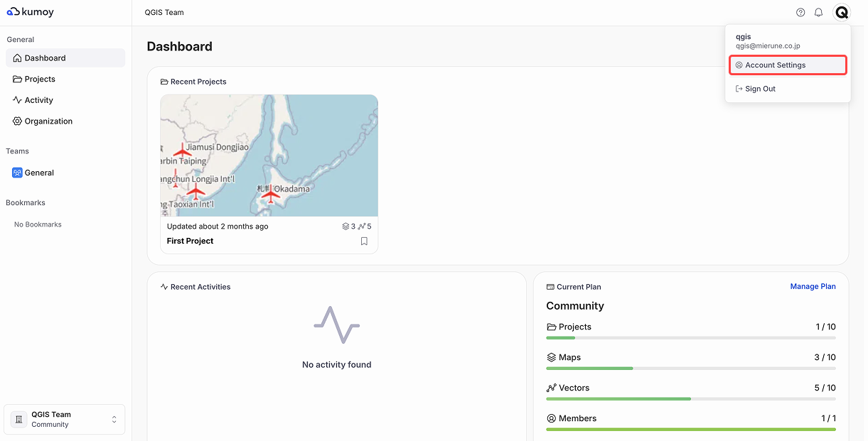Click the 'No Bookmarks' text
This screenshot has width=868, height=441.
38,224
